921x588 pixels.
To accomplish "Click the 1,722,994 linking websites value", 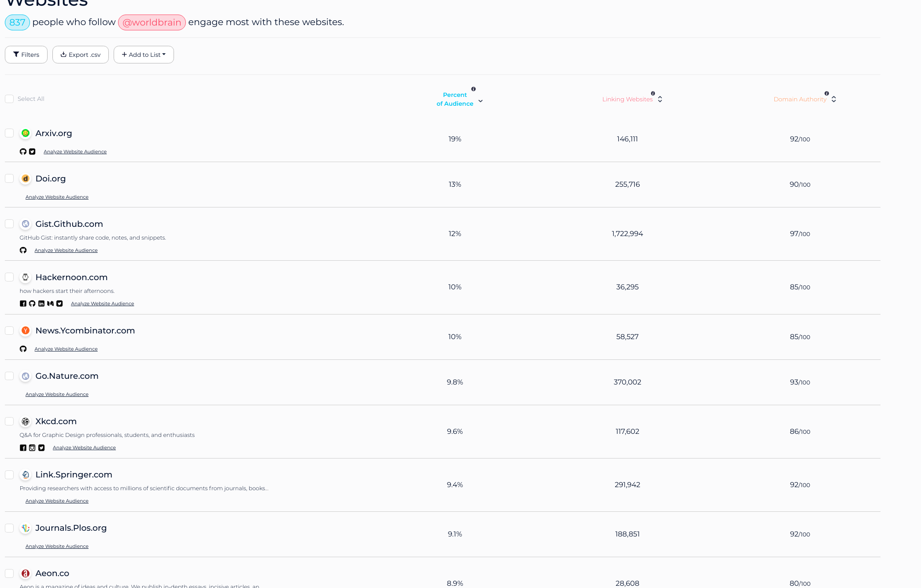I will coord(627,233).
